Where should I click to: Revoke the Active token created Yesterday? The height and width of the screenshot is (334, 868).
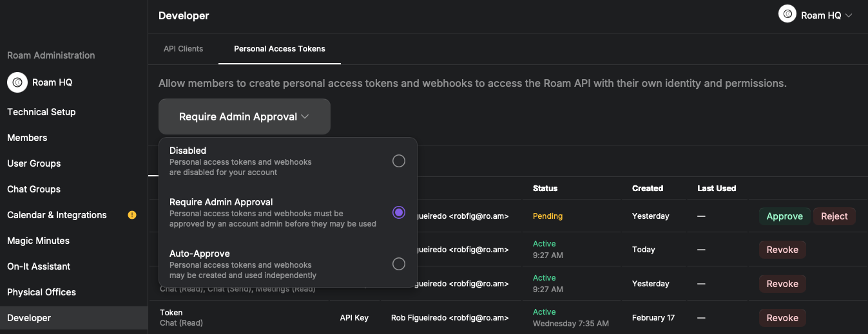point(782,284)
